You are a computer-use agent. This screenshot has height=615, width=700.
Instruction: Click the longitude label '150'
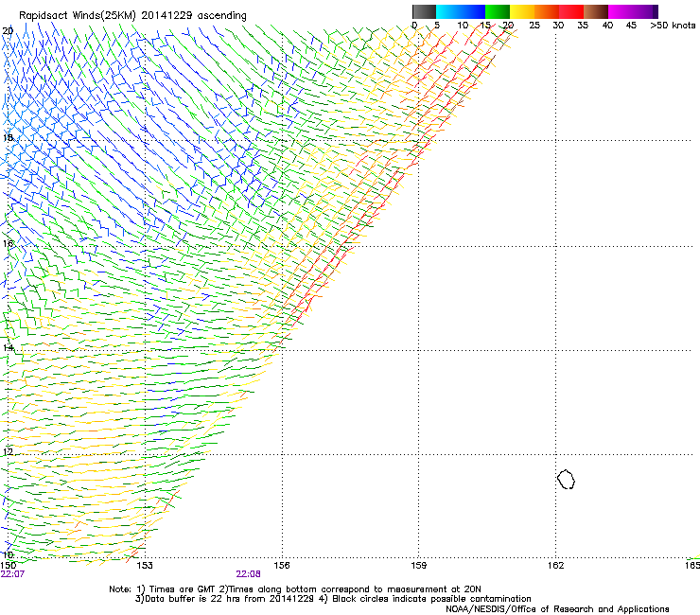[x=9, y=566]
